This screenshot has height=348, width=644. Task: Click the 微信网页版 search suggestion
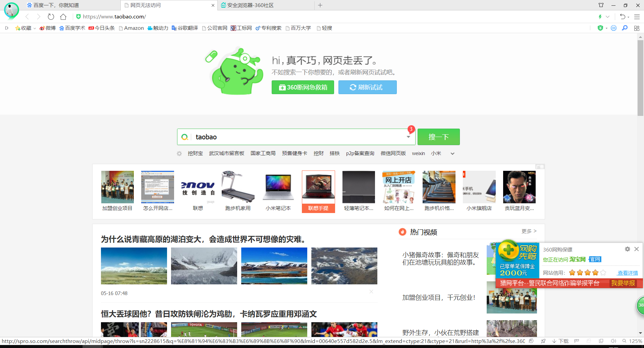coord(393,153)
